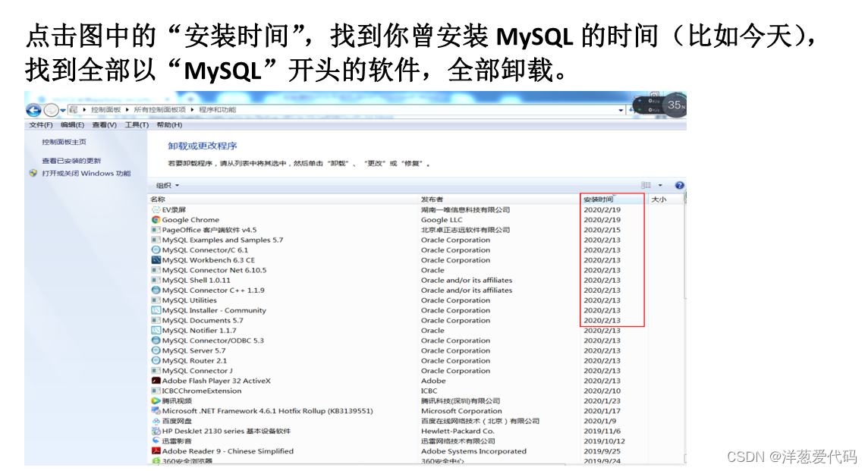Sort by the 大小 column header
The height and width of the screenshot is (471, 868).
659,199
